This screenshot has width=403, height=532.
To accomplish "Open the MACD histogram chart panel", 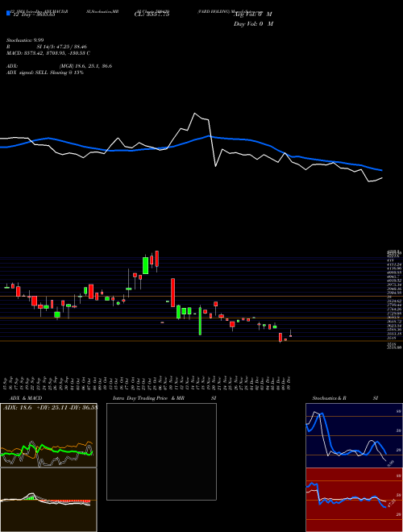I will (48, 500).
